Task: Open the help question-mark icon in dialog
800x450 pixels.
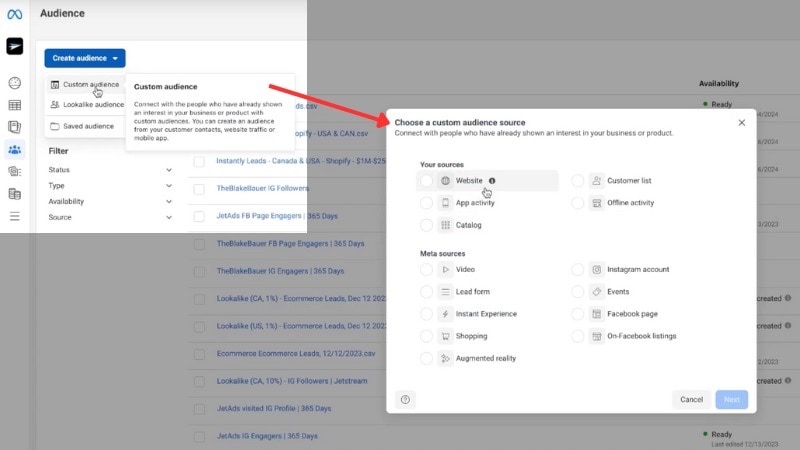Action: (x=405, y=399)
